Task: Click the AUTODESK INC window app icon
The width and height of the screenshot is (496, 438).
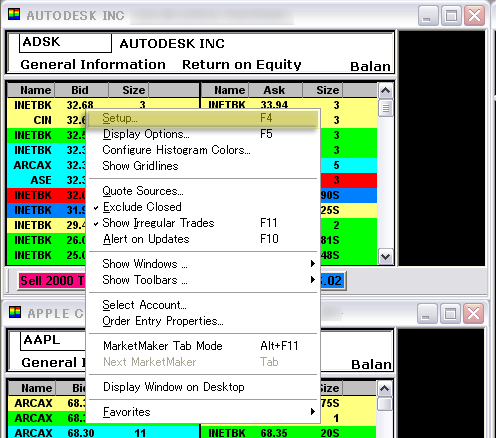Action: tap(14, 14)
